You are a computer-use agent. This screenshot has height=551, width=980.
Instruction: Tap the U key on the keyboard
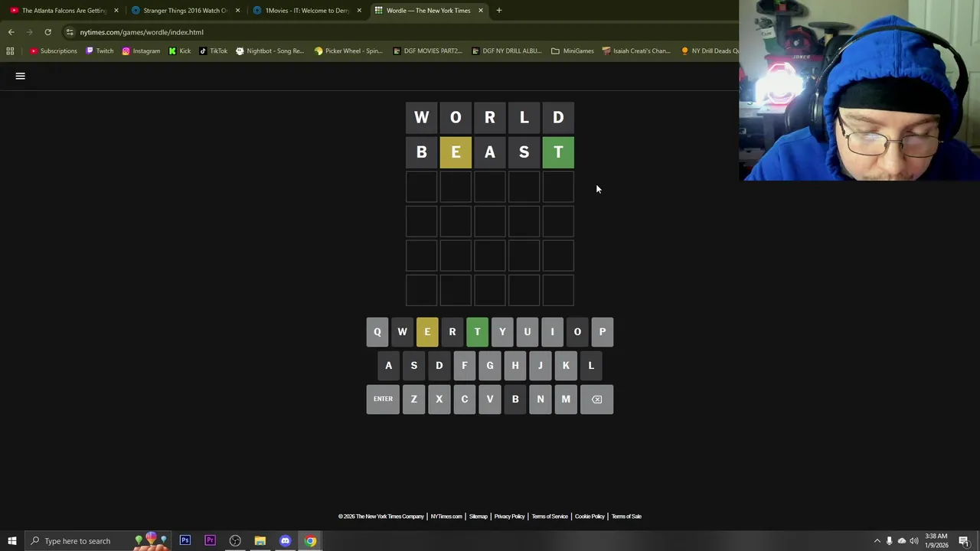(528, 332)
